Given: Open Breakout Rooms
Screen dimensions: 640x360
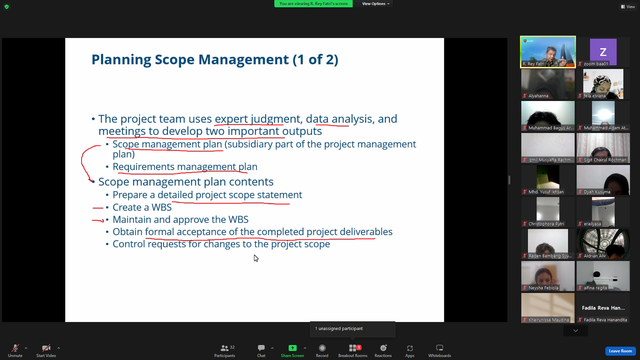Looking at the screenshot, I should [353, 350].
